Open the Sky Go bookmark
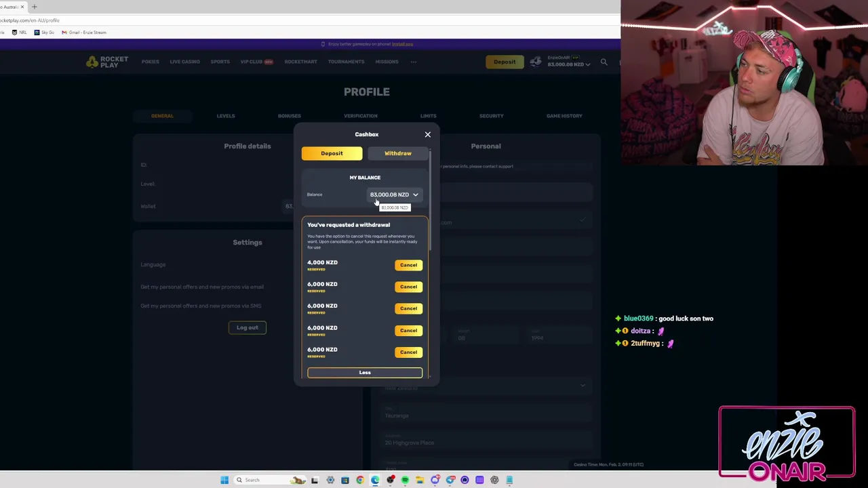Screen dimensions: 868x488 click(44, 32)
